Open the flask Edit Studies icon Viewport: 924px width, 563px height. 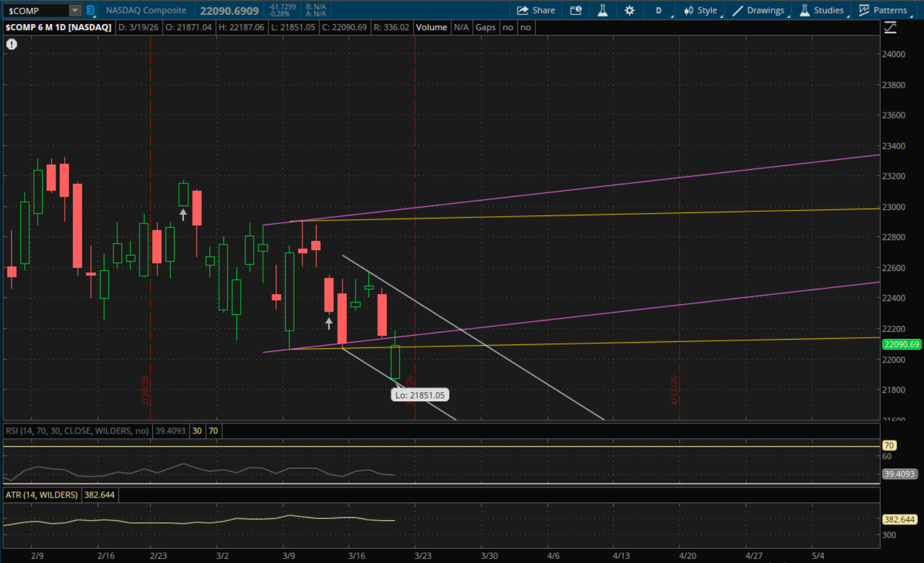click(x=602, y=10)
